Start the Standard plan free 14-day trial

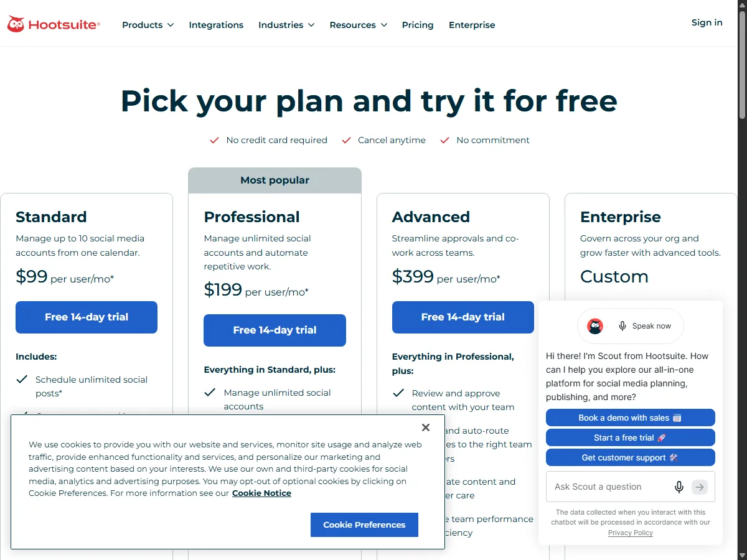click(x=87, y=317)
